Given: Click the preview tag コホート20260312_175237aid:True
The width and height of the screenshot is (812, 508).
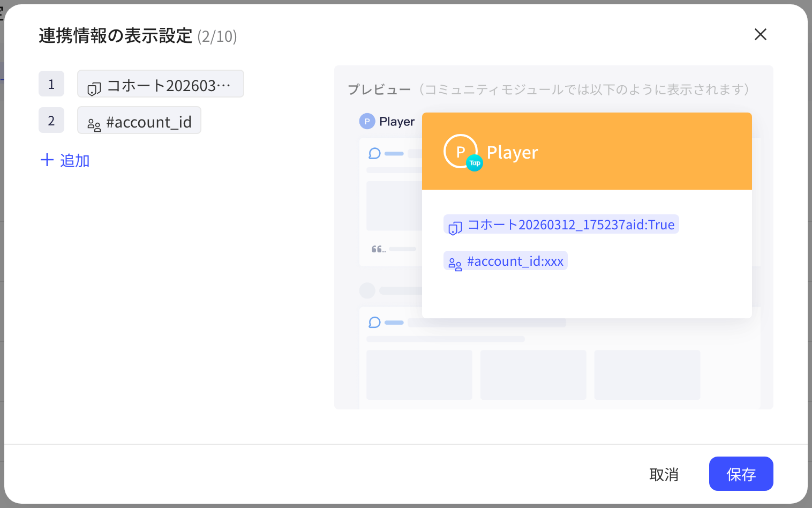Looking at the screenshot, I should [561, 225].
